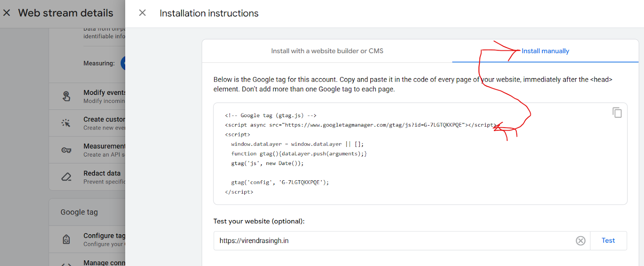The height and width of the screenshot is (266, 644).
Task: Open the Redact data row
Action: pyautogui.click(x=87, y=177)
